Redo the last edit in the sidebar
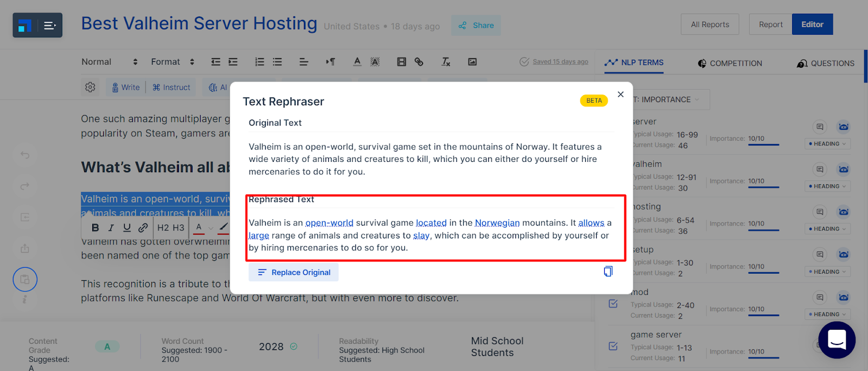The image size is (868, 371). (25, 186)
